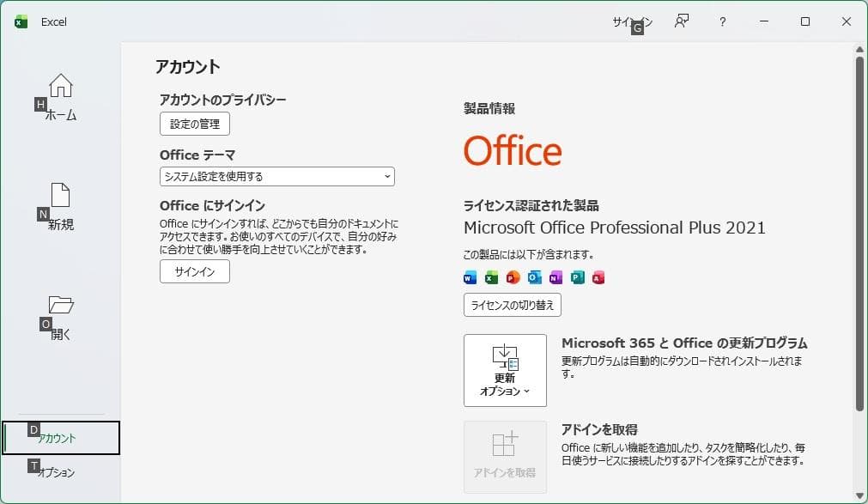Click ライセンスの切り替え
This screenshot has height=504, width=868.
(511, 305)
